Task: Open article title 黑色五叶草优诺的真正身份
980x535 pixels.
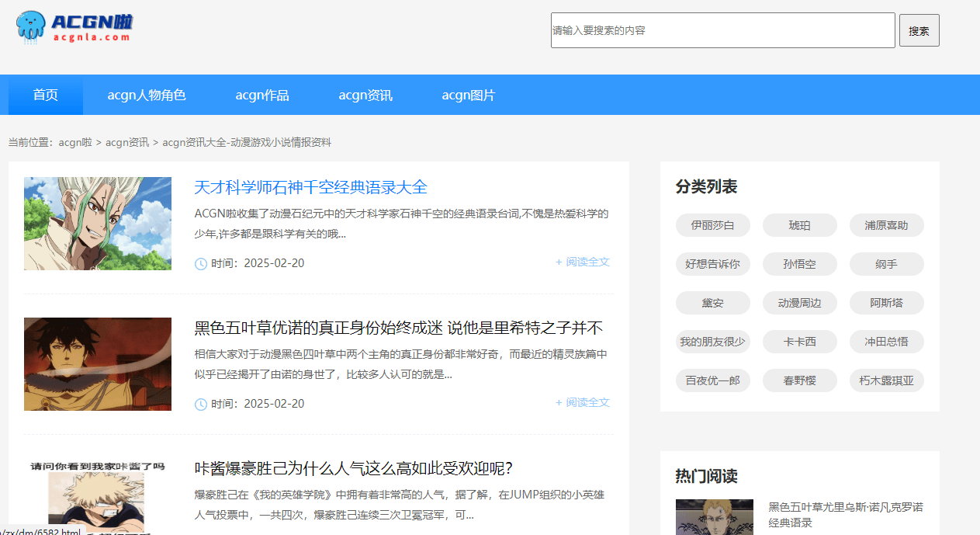Action: click(x=399, y=328)
